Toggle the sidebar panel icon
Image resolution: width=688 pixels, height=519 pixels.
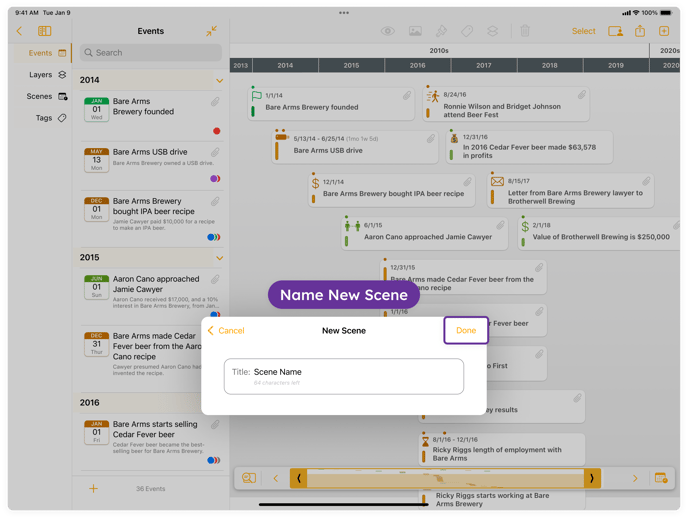(44, 31)
